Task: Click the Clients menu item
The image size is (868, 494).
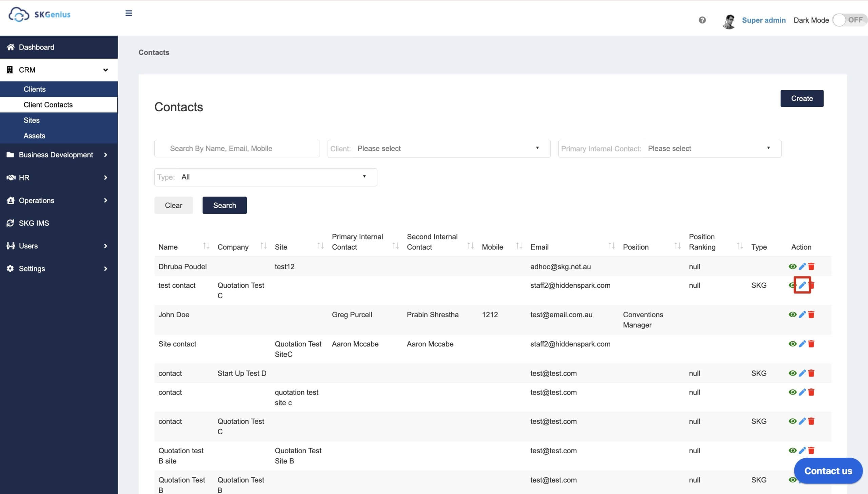Action: [x=34, y=89]
